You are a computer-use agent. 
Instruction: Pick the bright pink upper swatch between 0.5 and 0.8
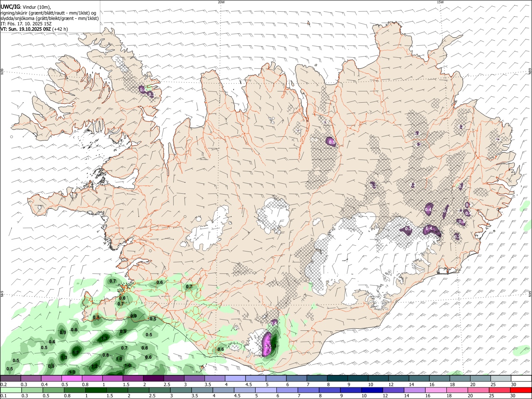point(71,378)
